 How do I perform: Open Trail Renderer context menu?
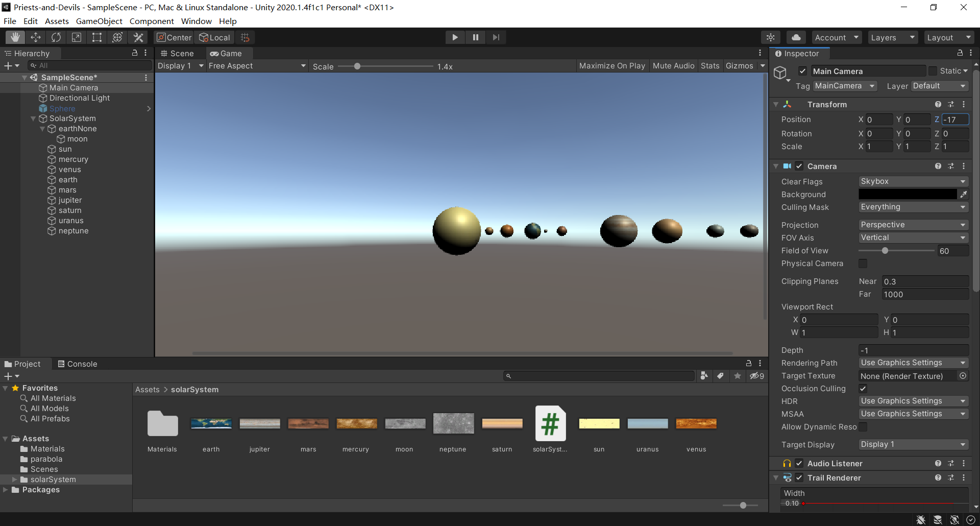tap(964, 477)
